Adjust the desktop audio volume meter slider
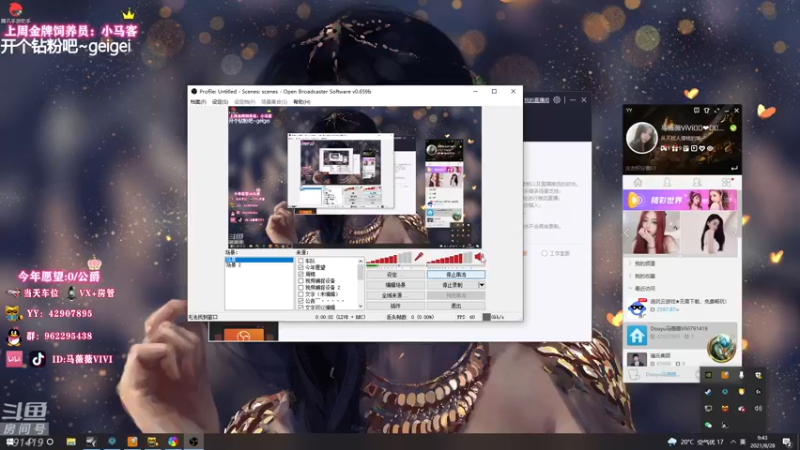 tap(449, 258)
